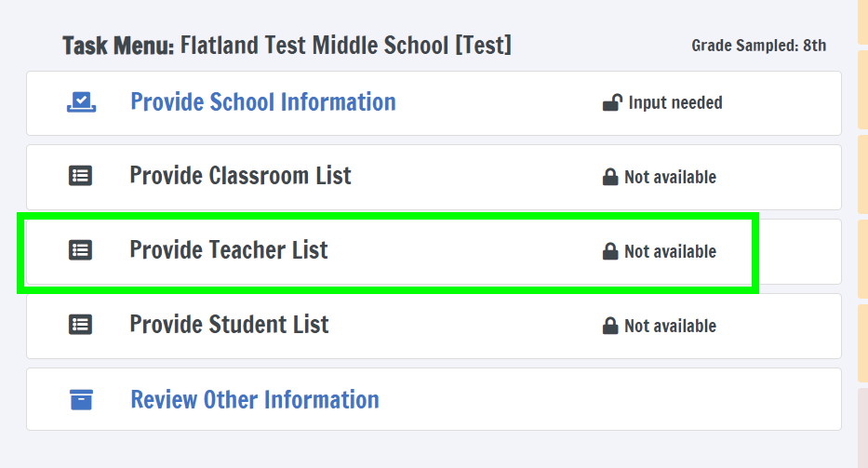Viewport: 868px width, 468px height.
Task: Click Not available status for Classroom List
Action: click(670, 177)
